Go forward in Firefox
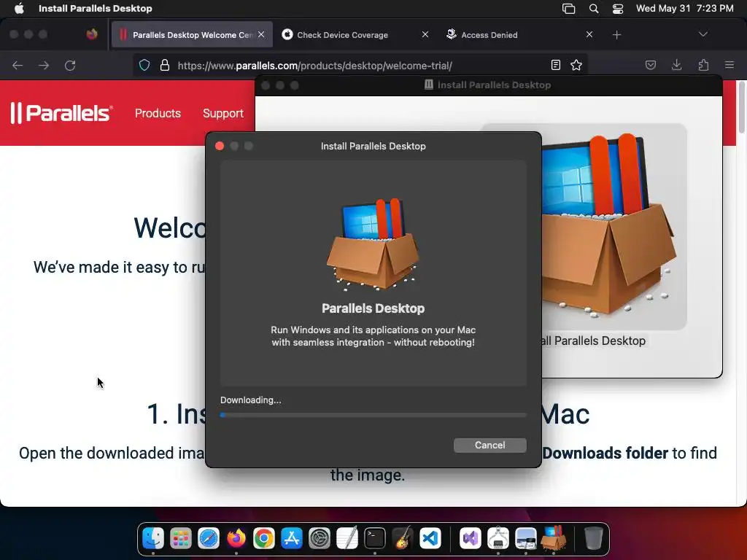 44,65
